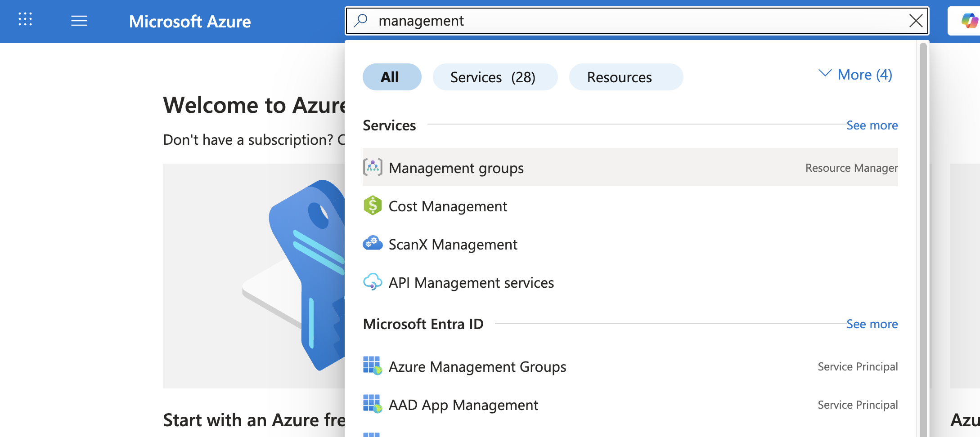Screen dimensions: 980x437
Task: Expand the More (4) filters
Action: (855, 75)
